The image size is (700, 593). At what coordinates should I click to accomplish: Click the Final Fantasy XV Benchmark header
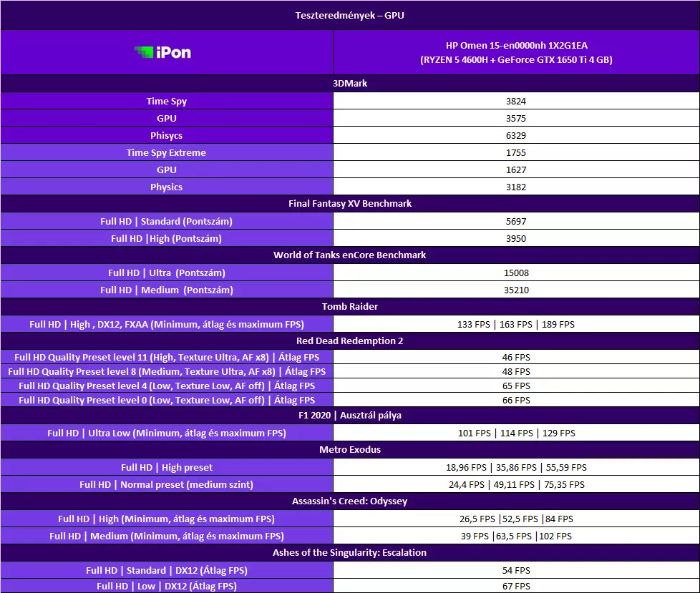(x=350, y=204)
